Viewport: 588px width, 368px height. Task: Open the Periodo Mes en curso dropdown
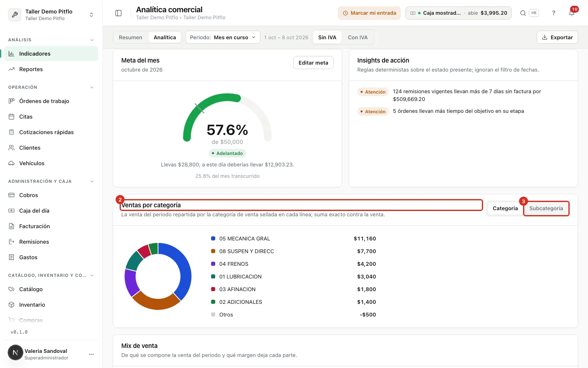pos(223,37)
